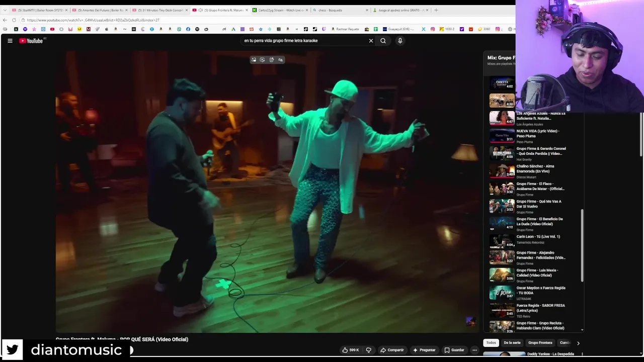Open the Facebook bookmark icon
This screenshot has height=362, width=644.
(x=188, y=29)
